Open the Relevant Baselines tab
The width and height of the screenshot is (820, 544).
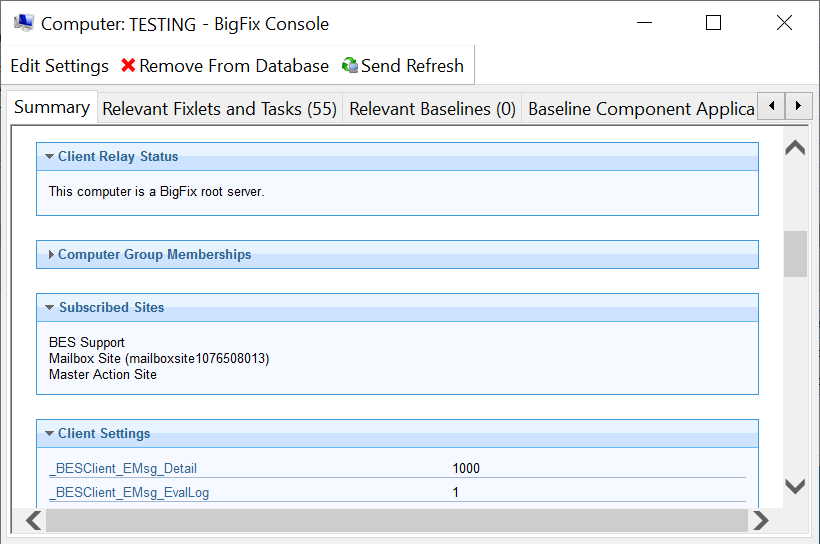click(x=432, y=109)
